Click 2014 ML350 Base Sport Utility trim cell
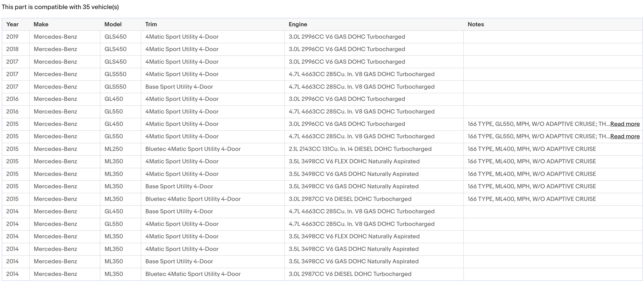The width and height of the screenshot is (644, 282). [213, 261]
